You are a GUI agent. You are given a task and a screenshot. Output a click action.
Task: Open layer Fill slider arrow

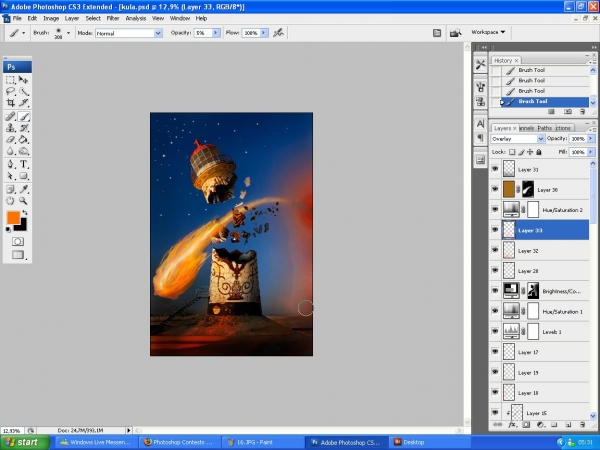click(x=591, y=152)
